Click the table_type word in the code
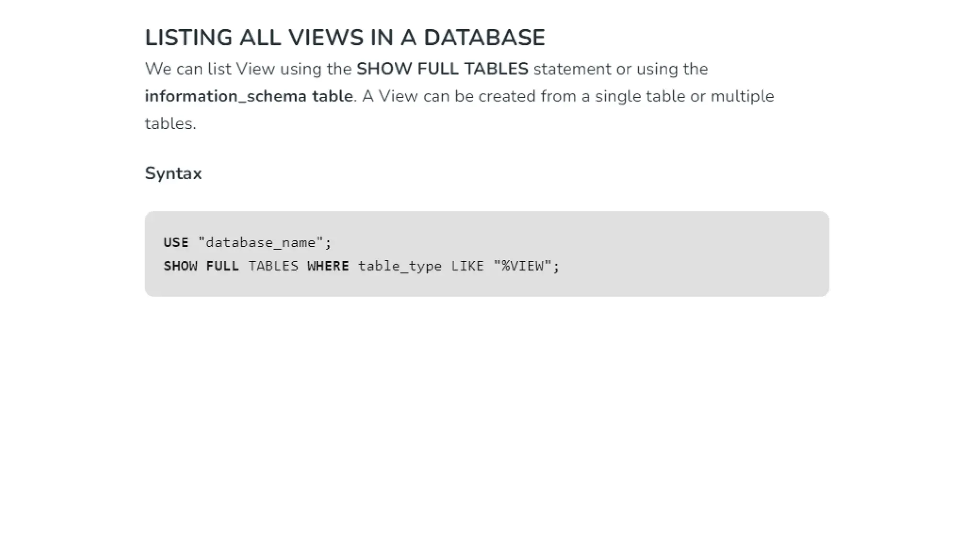 [400, 266]
